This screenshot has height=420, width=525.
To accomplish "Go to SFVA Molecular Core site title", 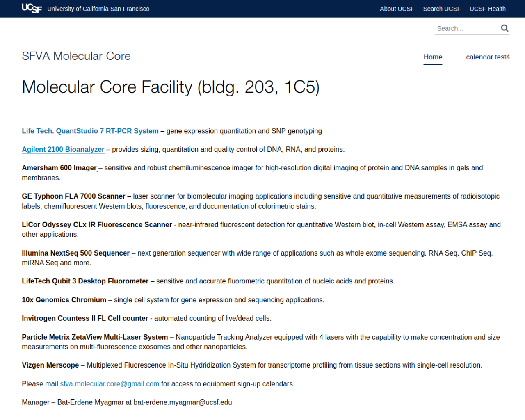I will coord(76,56).
